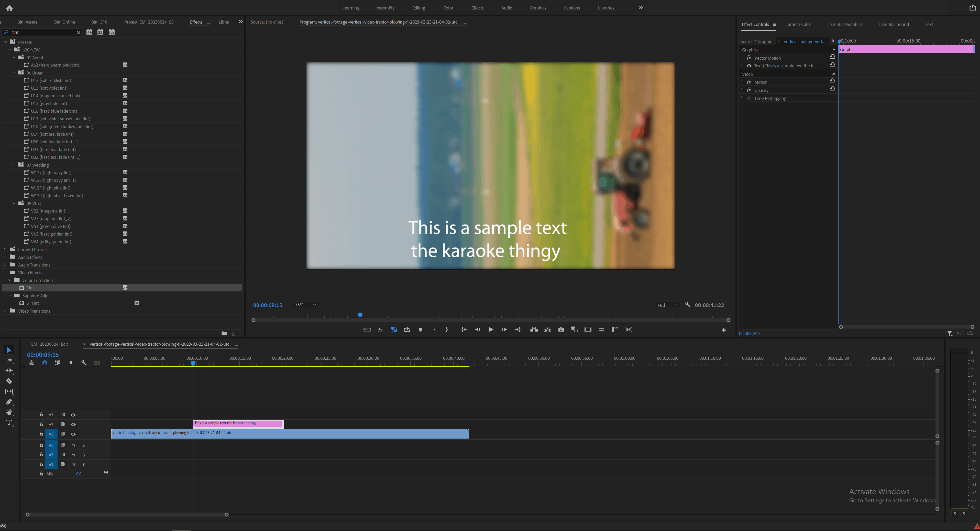The height and width of the screenshot is (531, 980).
Task: Clear the effects search field
Action: click(79, 32)
